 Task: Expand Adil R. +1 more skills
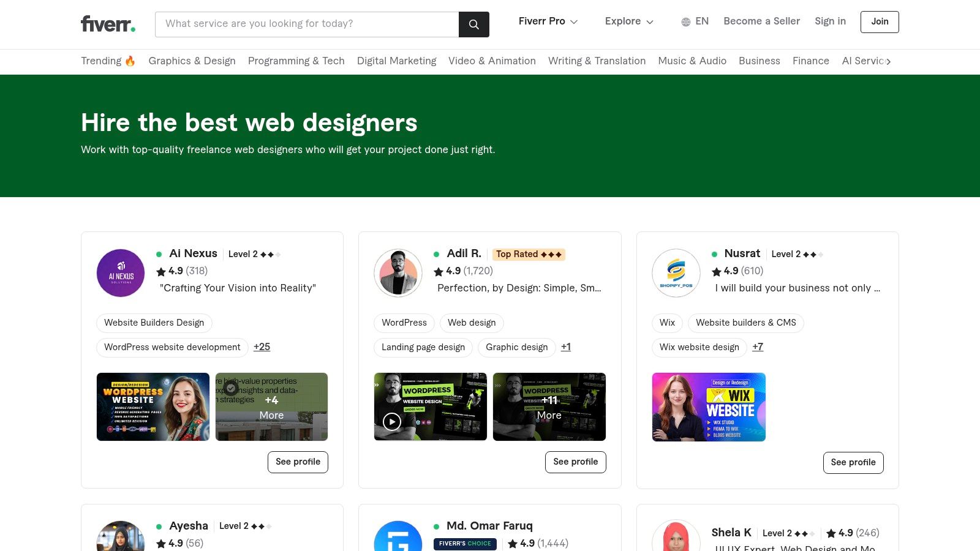point(566,347)
